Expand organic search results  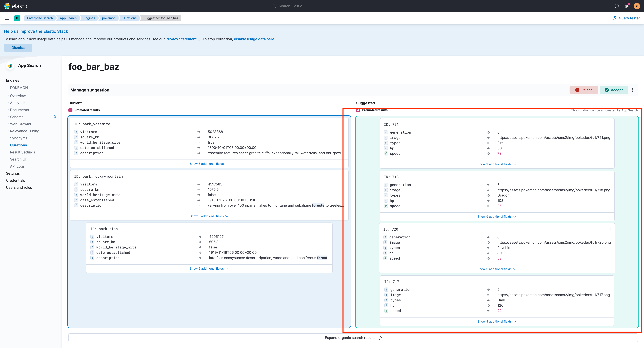(353, 338)
